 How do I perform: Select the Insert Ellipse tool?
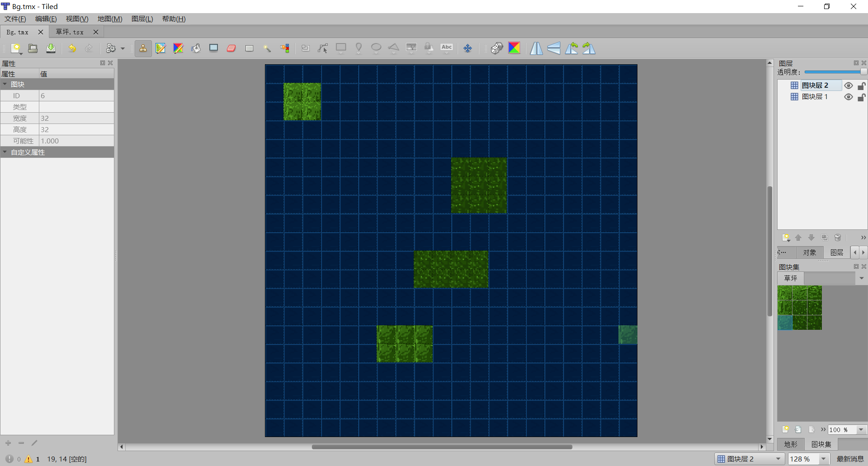376,48
